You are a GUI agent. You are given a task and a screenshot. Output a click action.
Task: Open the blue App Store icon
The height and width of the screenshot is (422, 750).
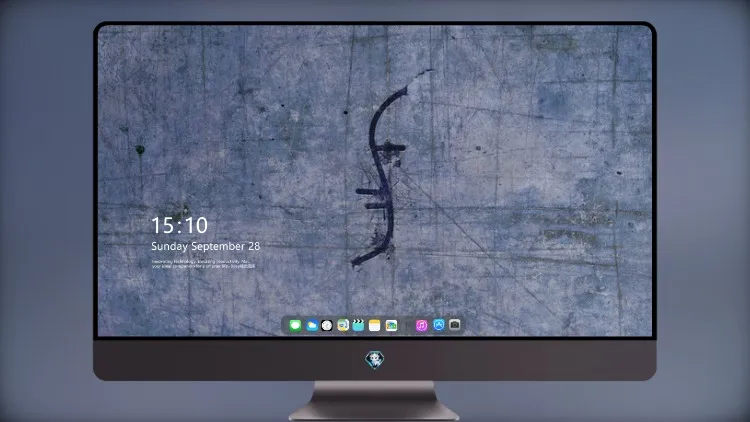439,325
